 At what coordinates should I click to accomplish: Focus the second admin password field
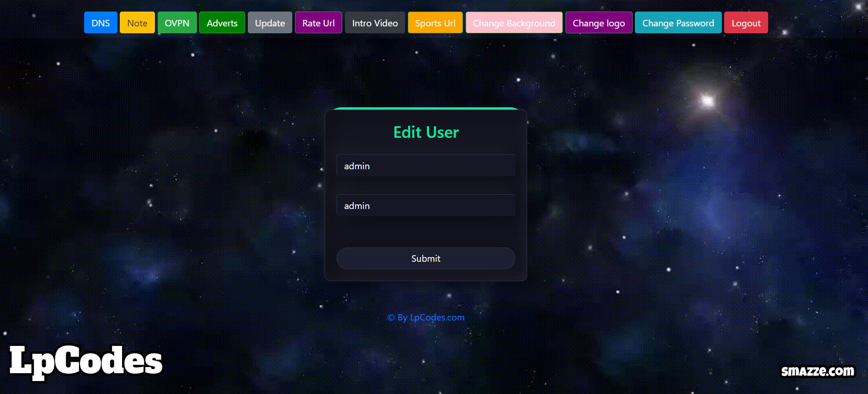pos(425,205)
